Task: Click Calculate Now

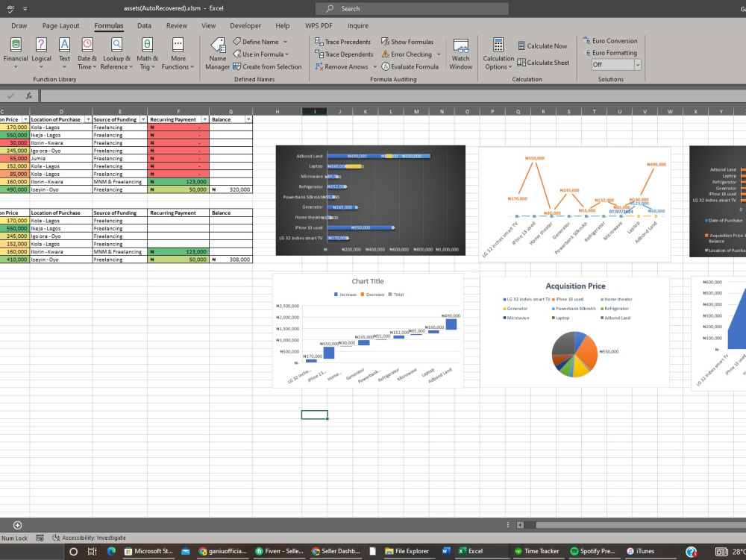Action: pos(542,46)
